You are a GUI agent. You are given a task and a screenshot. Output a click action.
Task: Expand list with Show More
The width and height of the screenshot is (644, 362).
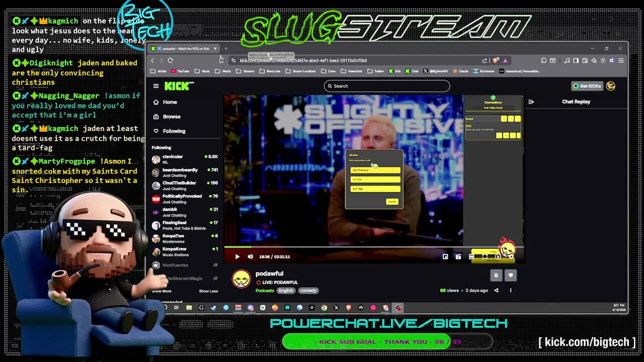[x=162, y=291]
